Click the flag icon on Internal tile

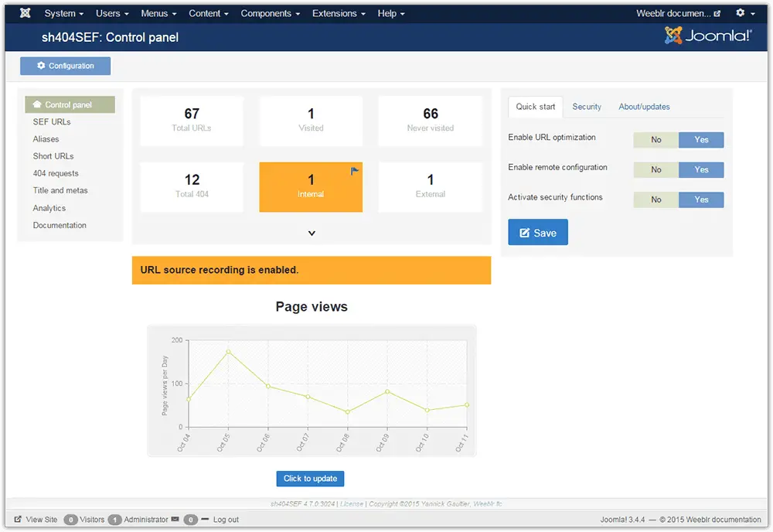pyautogui.click(x=355, y=171)
